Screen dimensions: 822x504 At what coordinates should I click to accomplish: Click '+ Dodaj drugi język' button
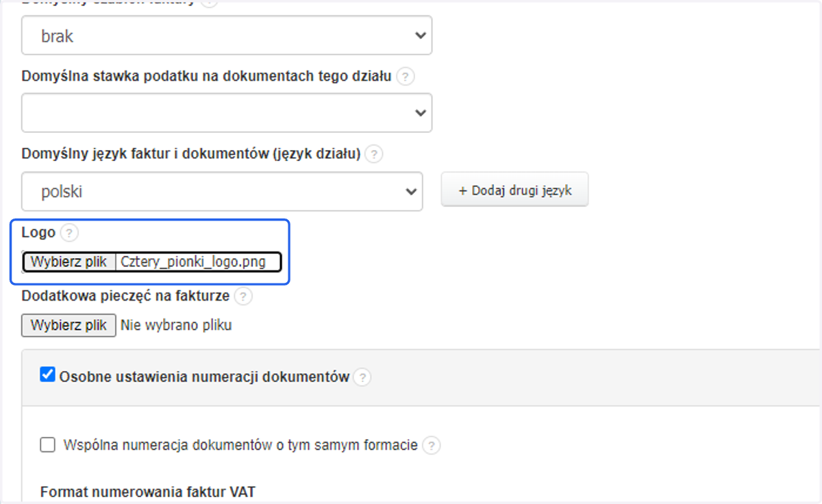514,190
